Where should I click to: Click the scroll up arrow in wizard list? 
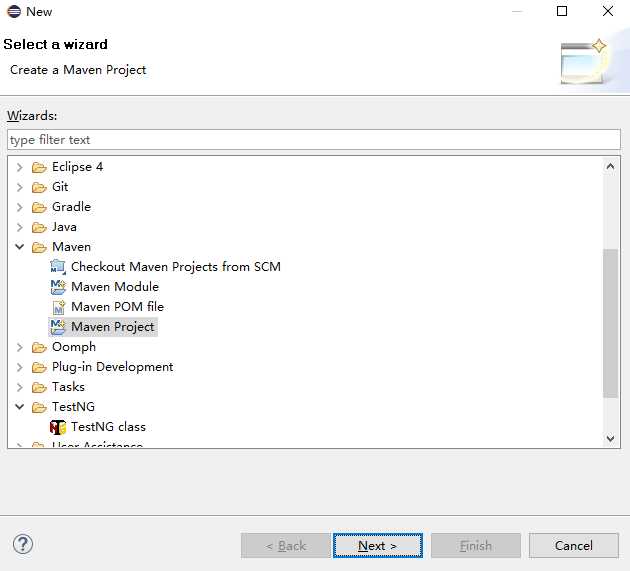coord(610,166)
